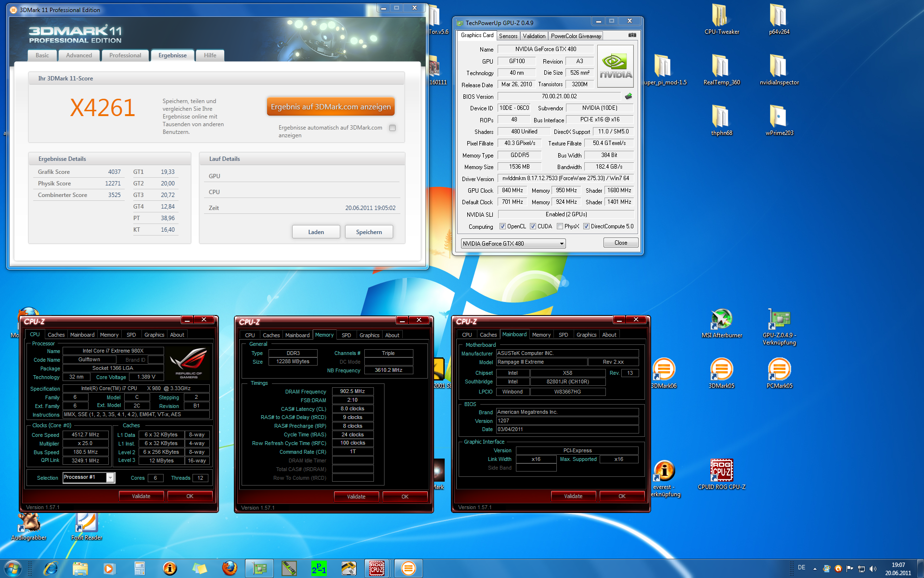
Task: Open Internet Explorer from the taskbar
Action: pos(51,568)
